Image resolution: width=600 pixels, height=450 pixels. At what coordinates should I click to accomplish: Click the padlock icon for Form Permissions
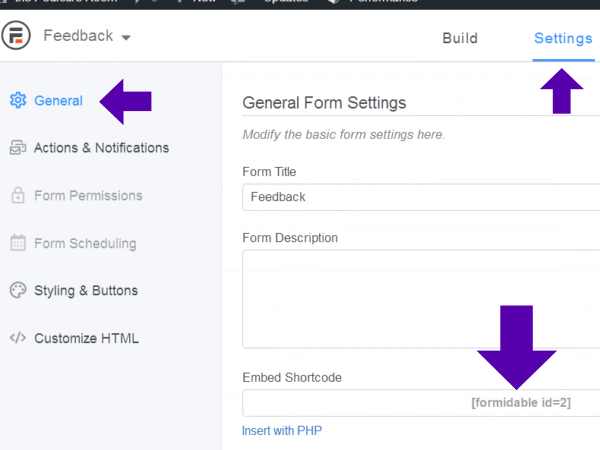point(17,196)
